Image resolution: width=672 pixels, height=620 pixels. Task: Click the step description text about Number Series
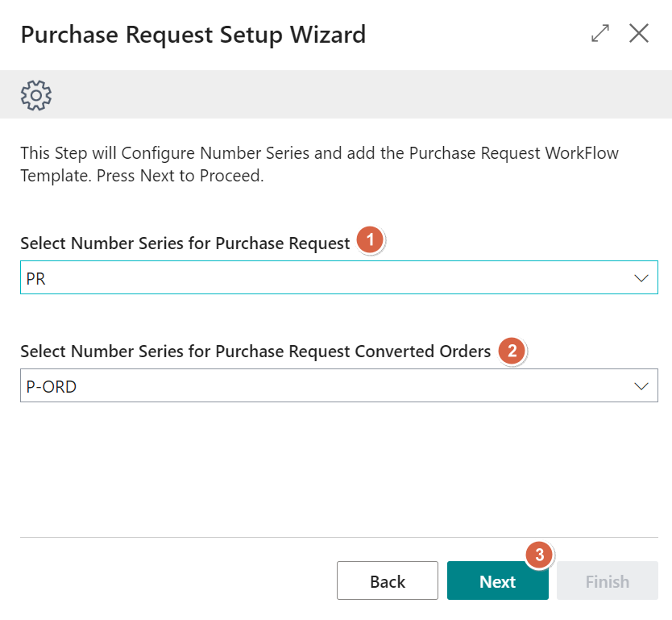[x=320, y=164]
